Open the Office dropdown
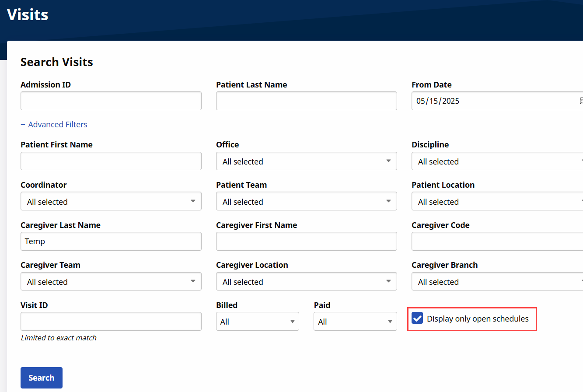Image resolution: width=583 pixels, height=392 pixels. (306, 161)
